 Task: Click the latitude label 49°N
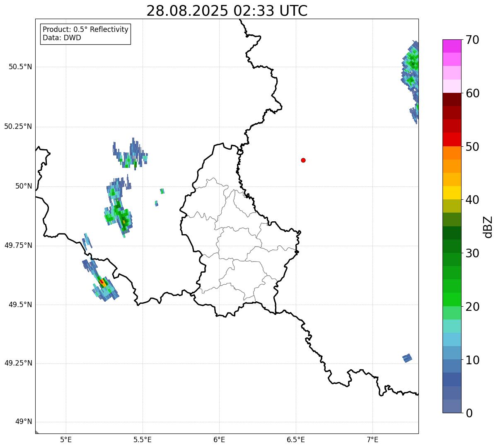[24, 422]
